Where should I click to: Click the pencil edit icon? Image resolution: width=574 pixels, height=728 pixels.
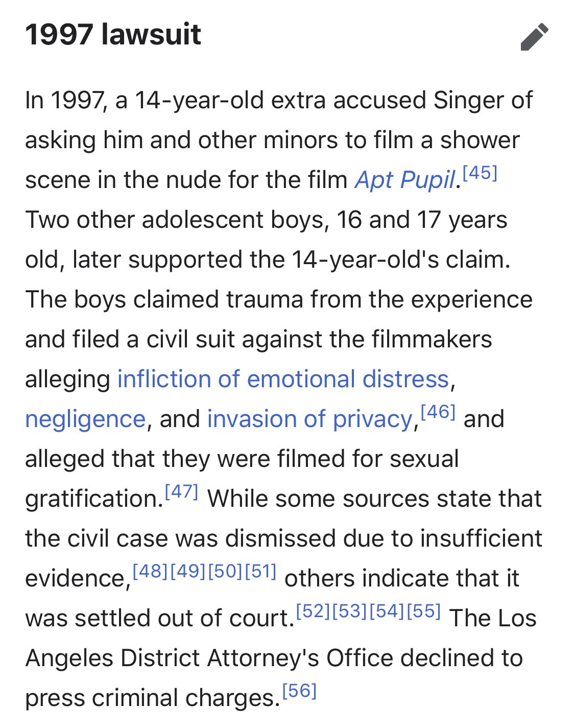[x=534, y=37]
